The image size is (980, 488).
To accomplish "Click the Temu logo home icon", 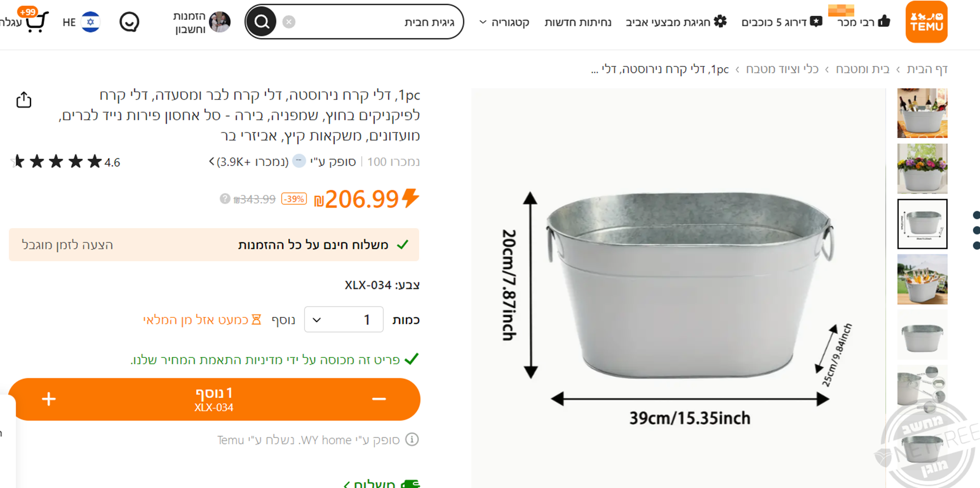I will coord(926,22).
